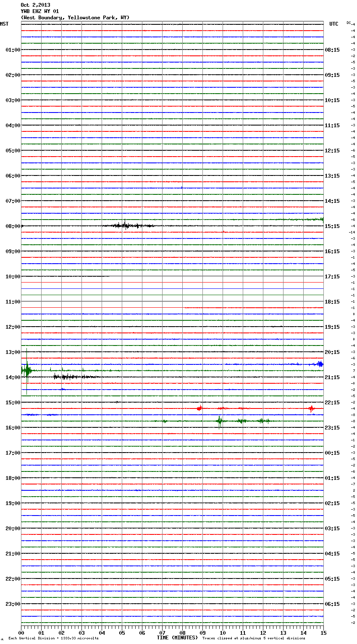Select the 23:00 MST time label
Image resolution: width=357 pixels, height=644 pixels.
pos(13,604)
